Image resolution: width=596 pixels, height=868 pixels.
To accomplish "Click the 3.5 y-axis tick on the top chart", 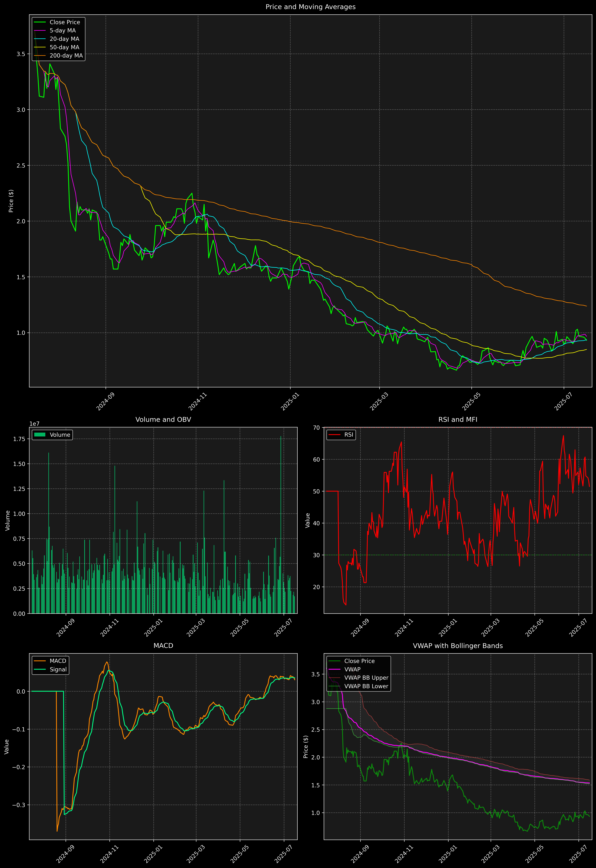I will point(21,54).
